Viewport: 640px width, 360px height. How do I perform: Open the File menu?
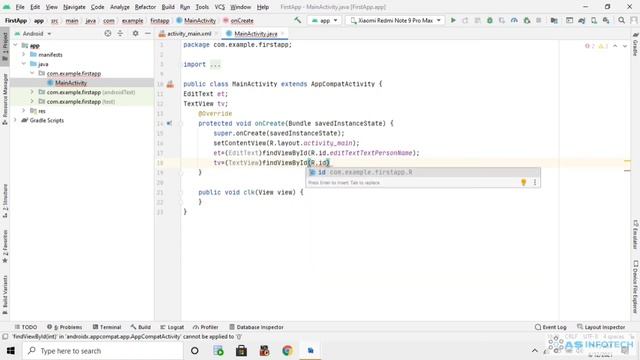point(20,7)
